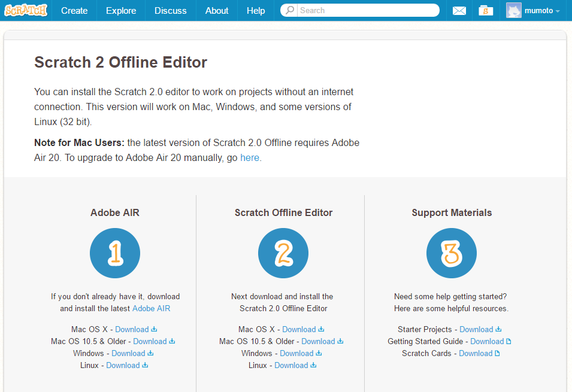This screenshot has width=572, height=392.
Task: Open the messages envelope icon
Action: coord(459,11)
